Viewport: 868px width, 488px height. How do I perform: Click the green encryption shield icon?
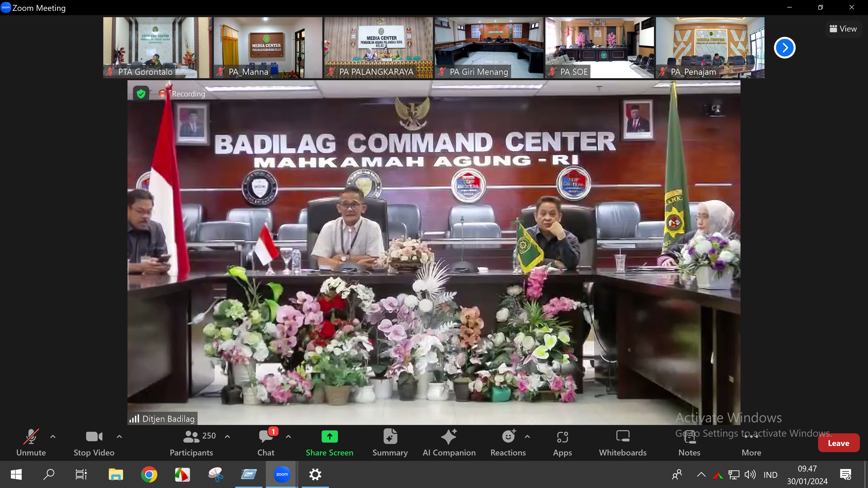pyautogui.click(x=141, y=94)
